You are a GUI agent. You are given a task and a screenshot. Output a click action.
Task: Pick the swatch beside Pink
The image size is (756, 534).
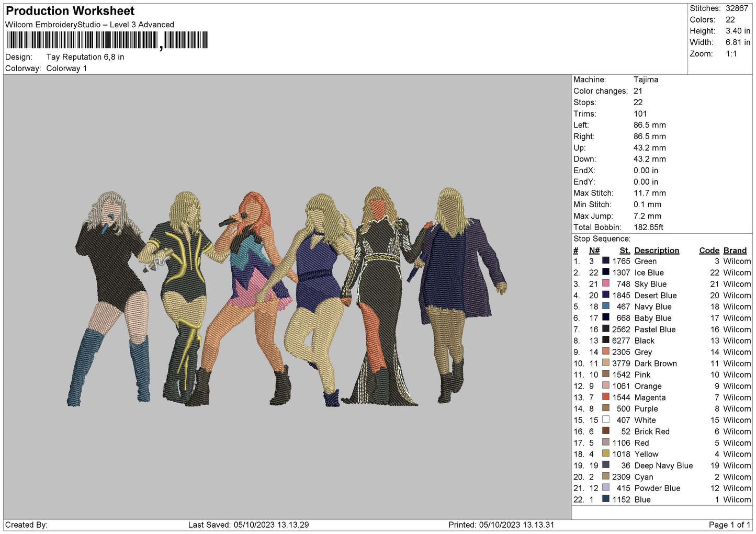605,374
